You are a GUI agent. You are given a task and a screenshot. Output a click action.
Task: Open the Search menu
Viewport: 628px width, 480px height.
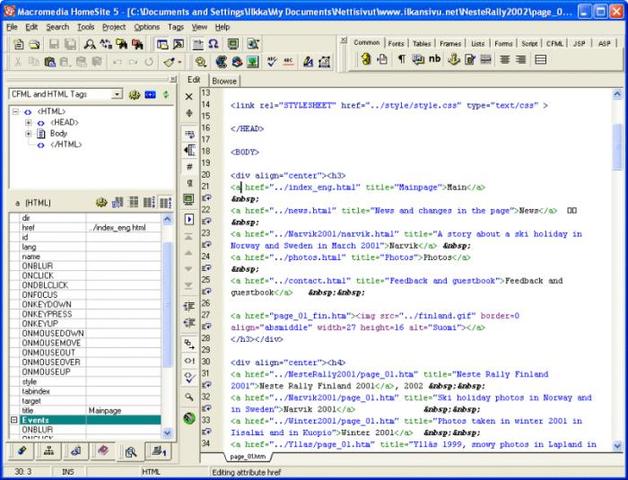(x=57, y=27)
